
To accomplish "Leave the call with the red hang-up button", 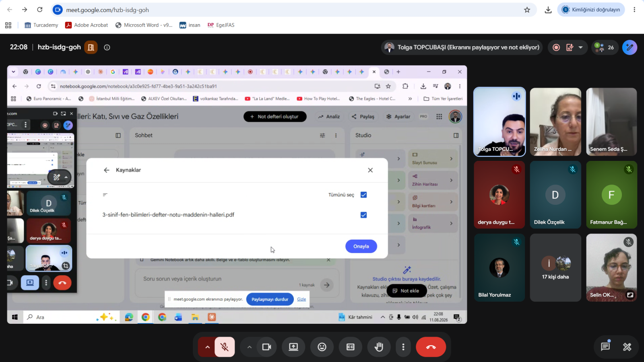I will [x=431, y=347].
